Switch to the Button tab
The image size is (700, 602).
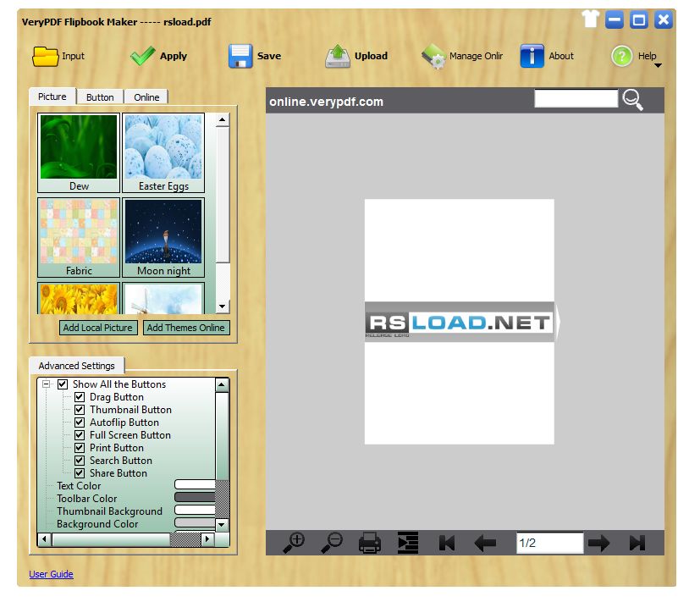click(x=100, y=97)
